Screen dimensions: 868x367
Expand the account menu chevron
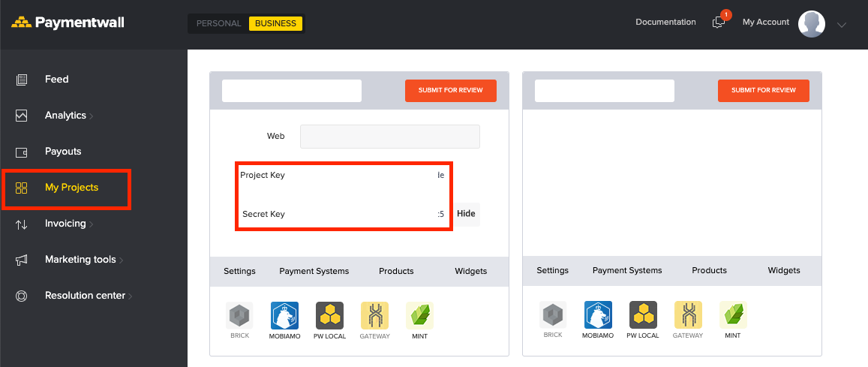tap(842, 25)
